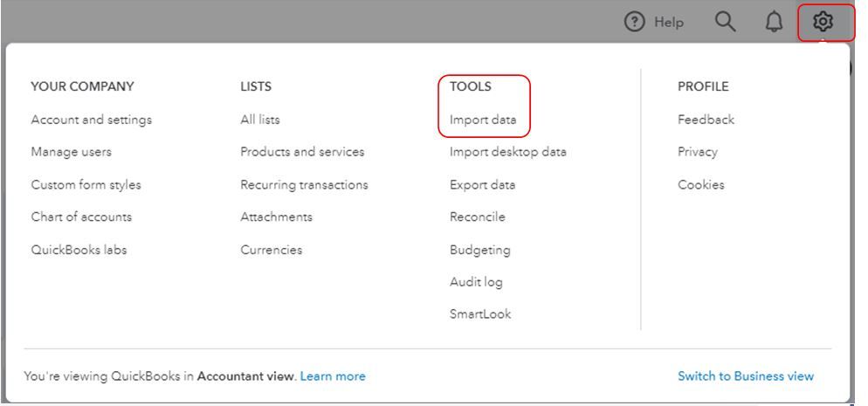The width and height of the screenshot is (868, 406).
Task: Select Manage users
Action: click(x=71, y=152)
